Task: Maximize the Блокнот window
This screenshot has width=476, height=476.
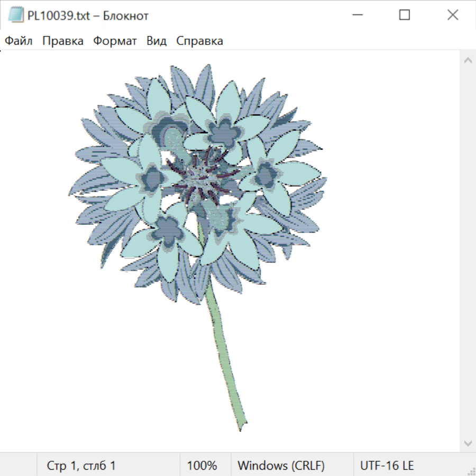Action: tap(405, 15)
